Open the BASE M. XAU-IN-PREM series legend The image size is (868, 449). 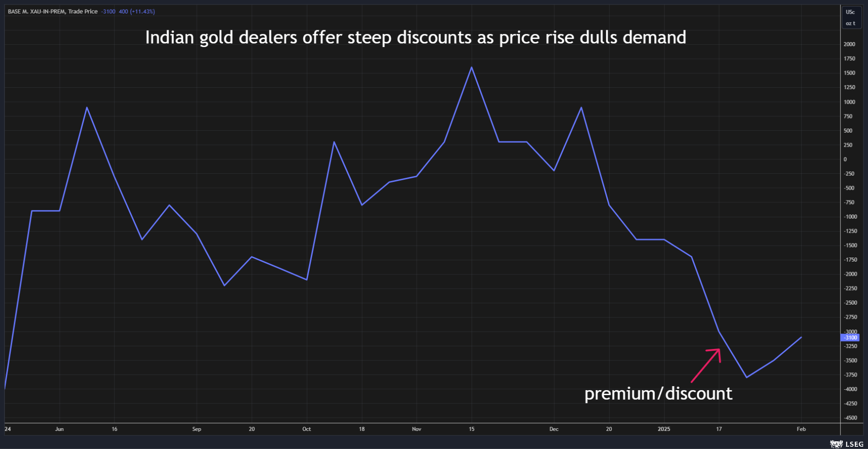(x=52, y=12)
